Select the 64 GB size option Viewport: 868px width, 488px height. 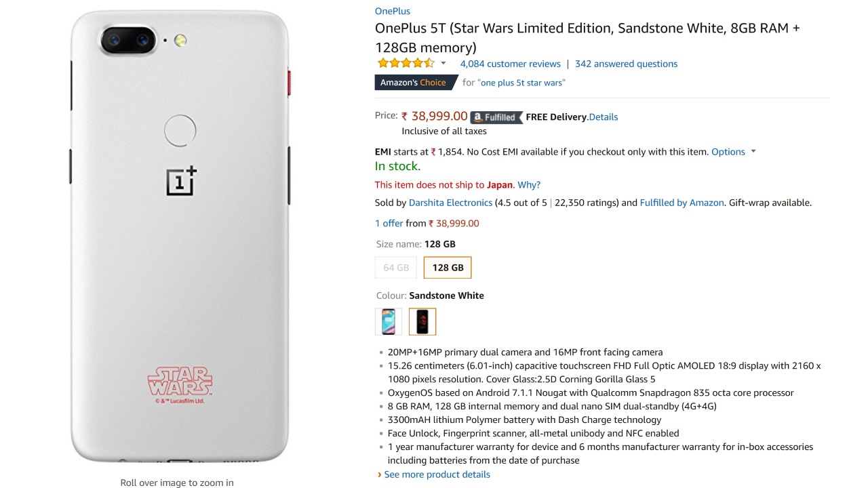click(x=396, y=268)
